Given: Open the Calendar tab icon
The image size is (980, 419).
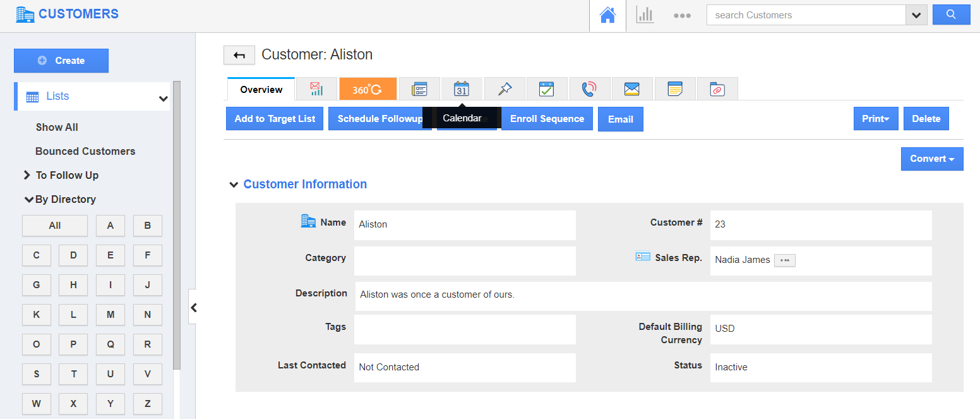Looking at the screenshot, I should point(462,89).
